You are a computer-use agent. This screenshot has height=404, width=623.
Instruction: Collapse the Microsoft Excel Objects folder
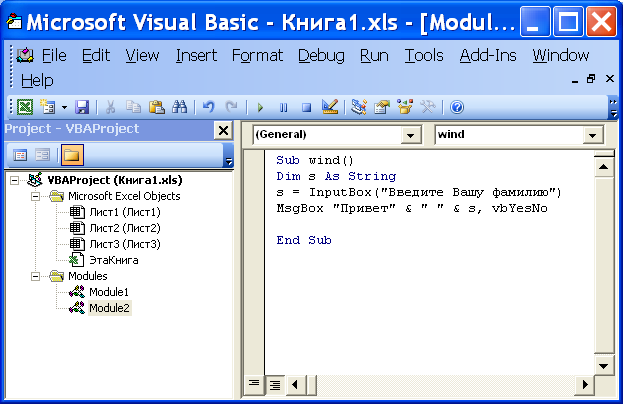(x=35, y=196)
